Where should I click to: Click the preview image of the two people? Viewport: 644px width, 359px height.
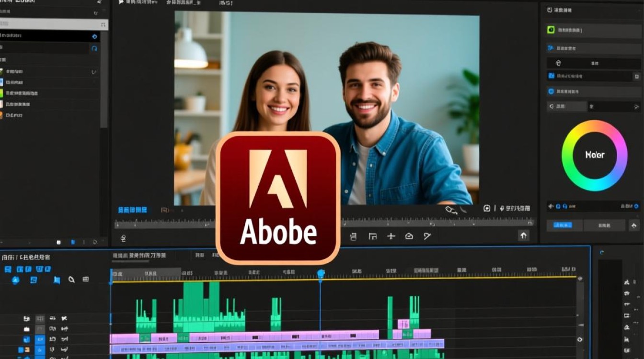[327, 108]
